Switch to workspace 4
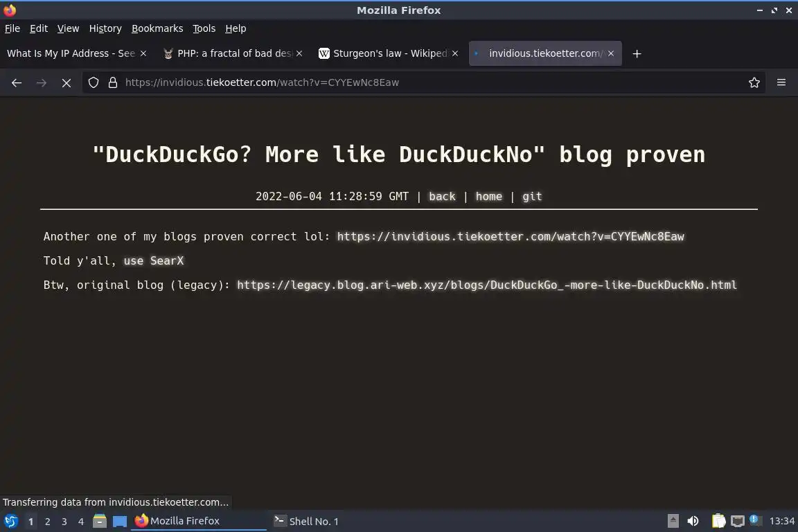This screenshot has width=798, height=532. (x=80, y=522)
